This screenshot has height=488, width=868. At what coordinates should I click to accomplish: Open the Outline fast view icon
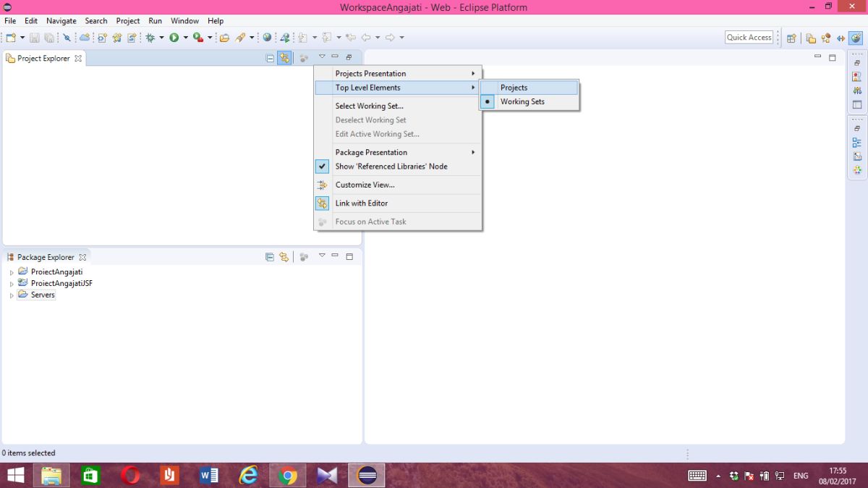click(857, 143)
